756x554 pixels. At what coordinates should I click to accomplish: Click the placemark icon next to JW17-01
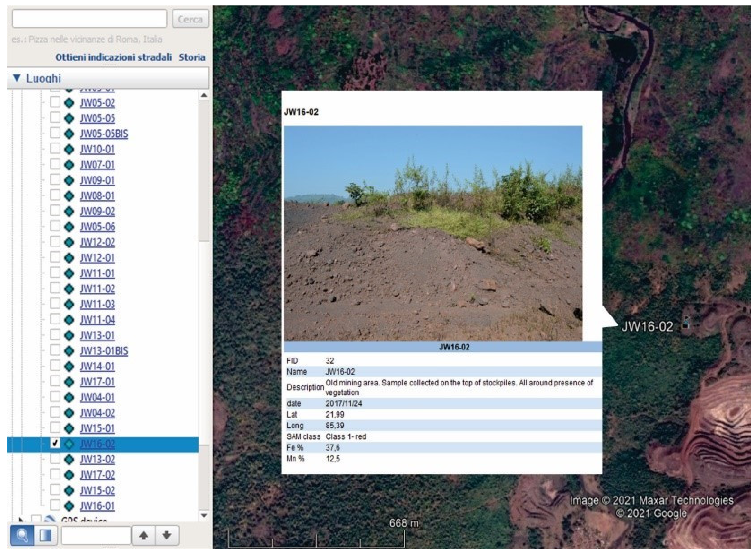click(x=69, y=382)
